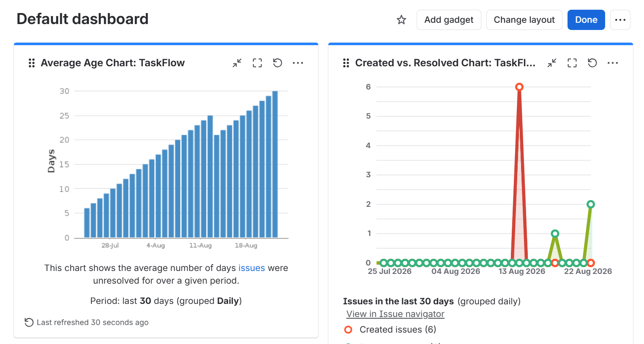
Task: Maximize the Average Age Chart gadget
Action: 257,63
